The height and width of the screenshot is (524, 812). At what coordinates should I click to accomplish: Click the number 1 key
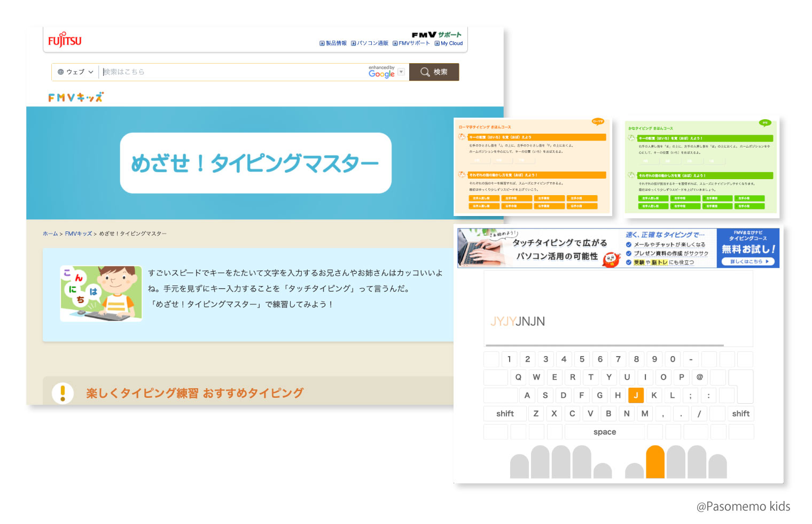[x=509, y=359]
